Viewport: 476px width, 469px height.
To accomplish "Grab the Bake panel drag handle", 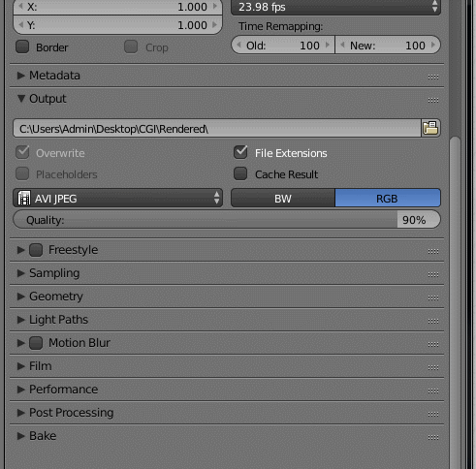I will (x=433, y=437).
